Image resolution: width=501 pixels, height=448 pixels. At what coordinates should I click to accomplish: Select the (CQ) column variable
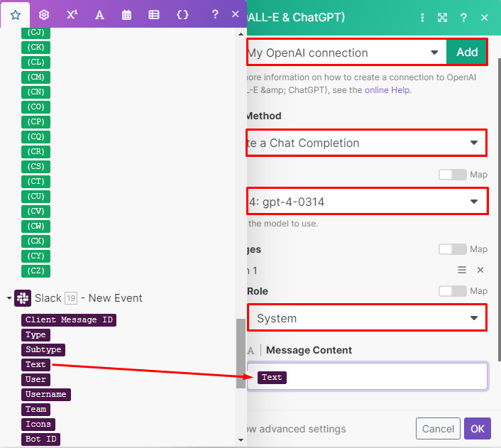35,137
